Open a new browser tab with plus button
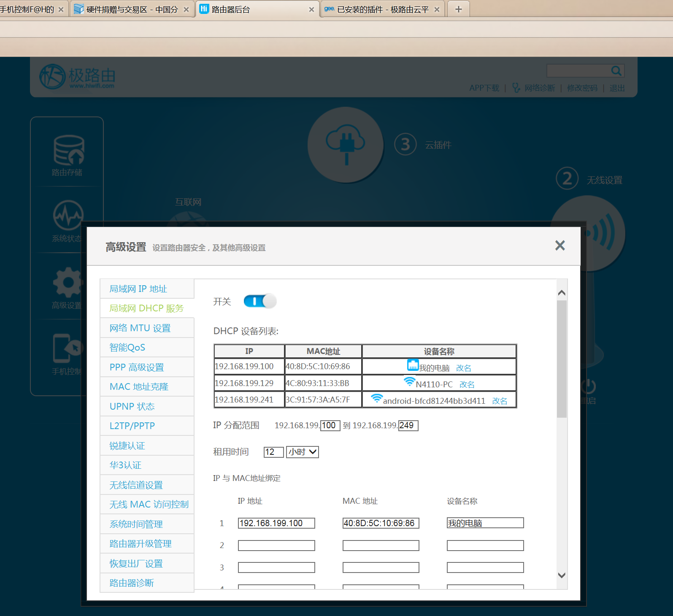673x616 pixels. point(458,9)
